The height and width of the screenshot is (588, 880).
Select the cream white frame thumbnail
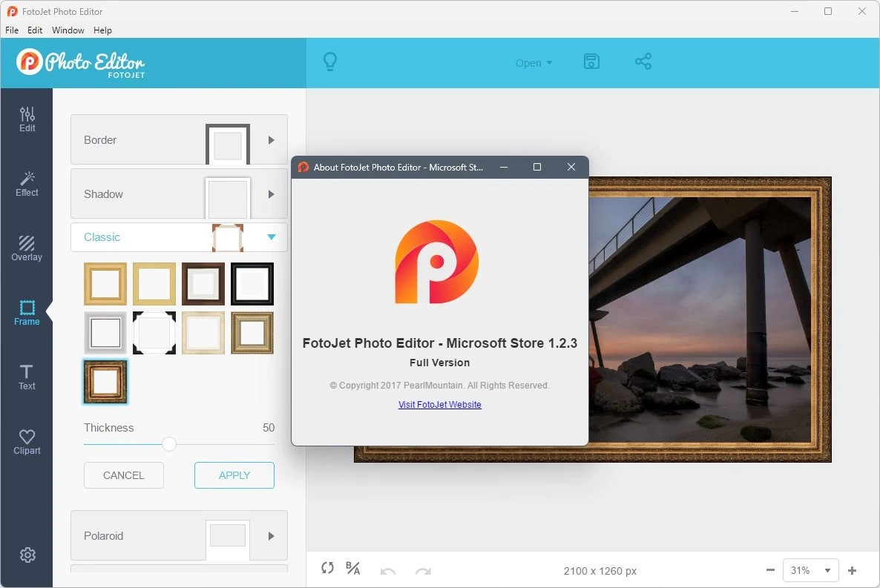(203, 333)
